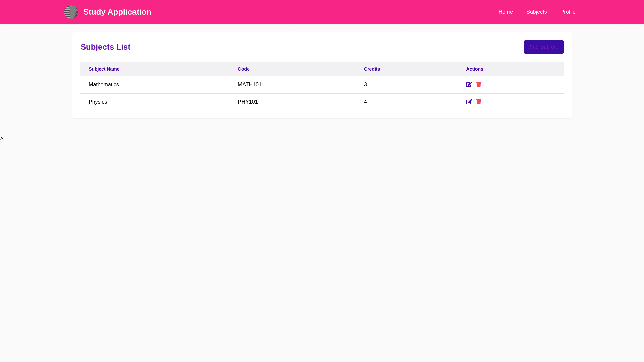Click the Subject Name column header

(x=104, y=69)
